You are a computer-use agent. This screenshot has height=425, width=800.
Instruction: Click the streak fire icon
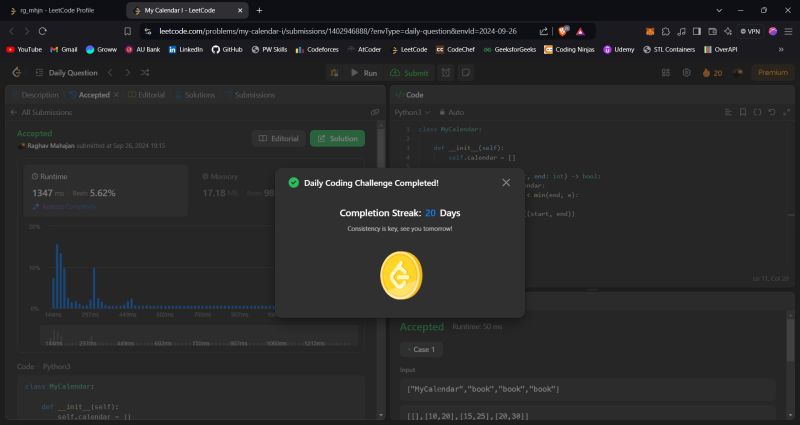[x=707, y=73]
